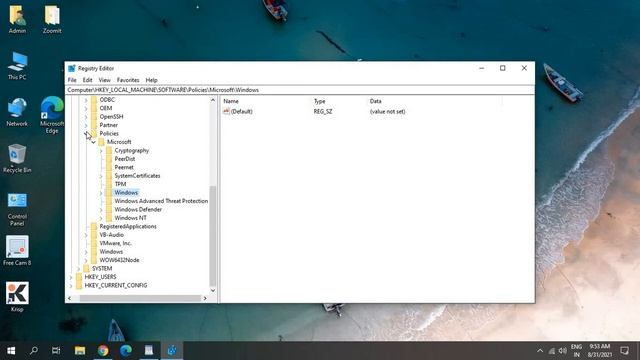This screenshot has height=360, width=640.
Task: Click the registry address path bar
Action: 300,90
